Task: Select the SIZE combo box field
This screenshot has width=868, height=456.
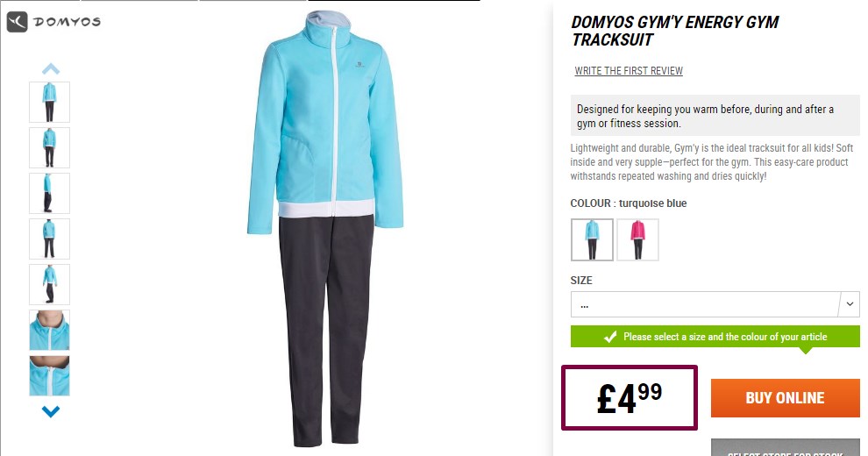Action: [x=715, y=304]
